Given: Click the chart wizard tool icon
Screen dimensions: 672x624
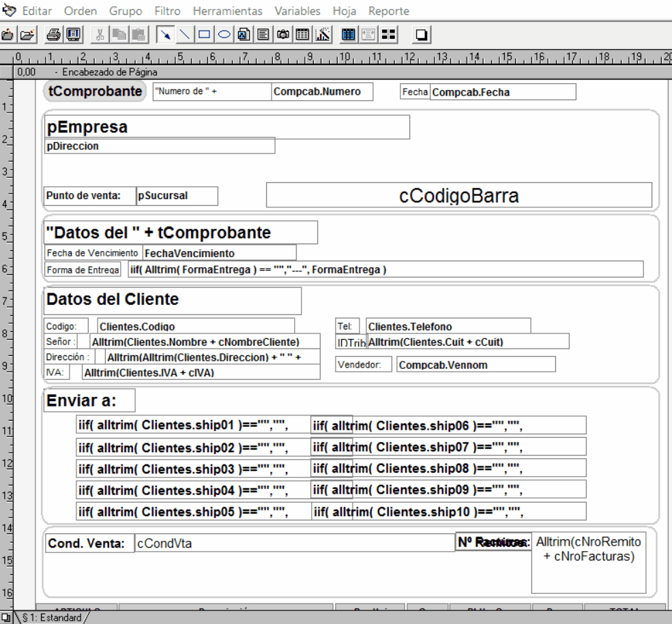Looking at the screenshot, I should click(x=323, y=35).
